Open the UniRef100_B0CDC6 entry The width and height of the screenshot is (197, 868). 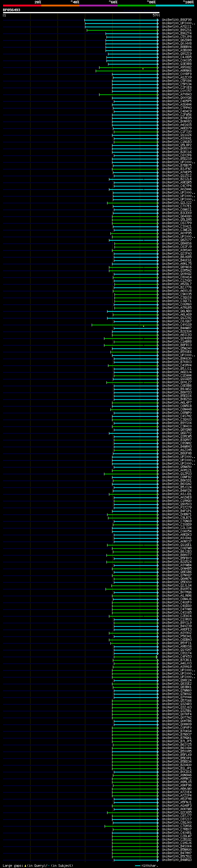[x=177, y=772]
